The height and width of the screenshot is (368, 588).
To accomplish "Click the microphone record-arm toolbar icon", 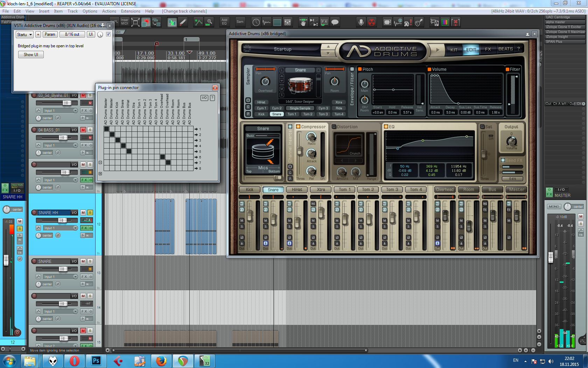I will coord(361,22).
